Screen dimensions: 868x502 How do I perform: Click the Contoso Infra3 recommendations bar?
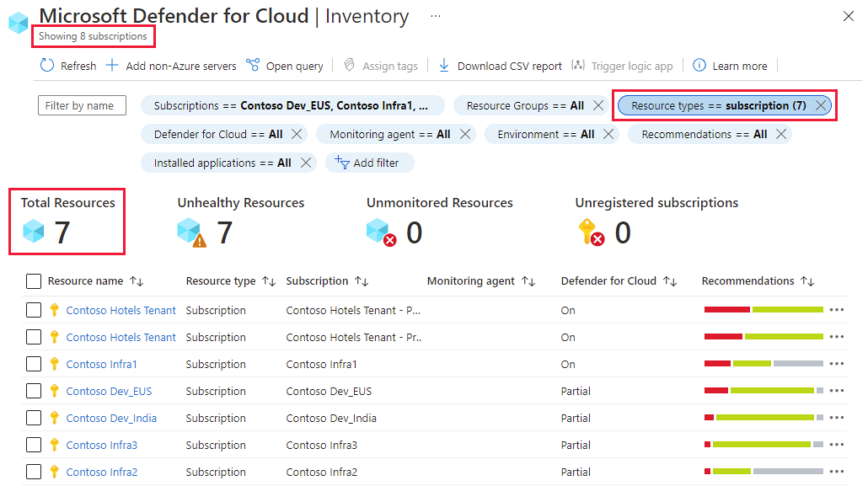click(763, 445)
